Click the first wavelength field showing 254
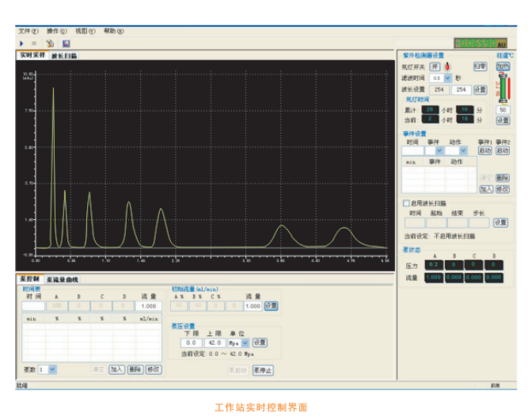532x420 pixels. tap(439, 90)
